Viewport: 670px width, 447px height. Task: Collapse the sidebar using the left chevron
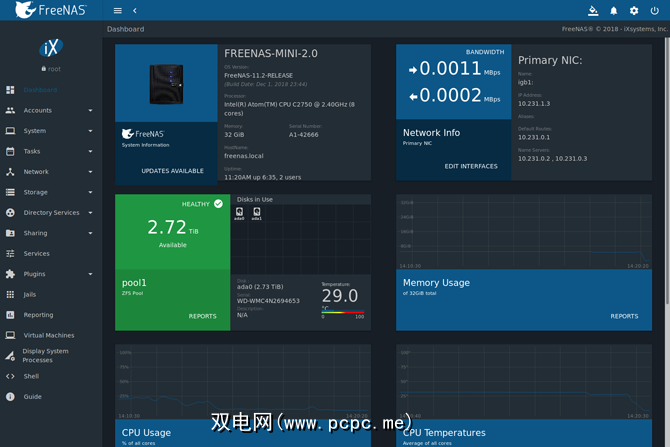[135, 11]
